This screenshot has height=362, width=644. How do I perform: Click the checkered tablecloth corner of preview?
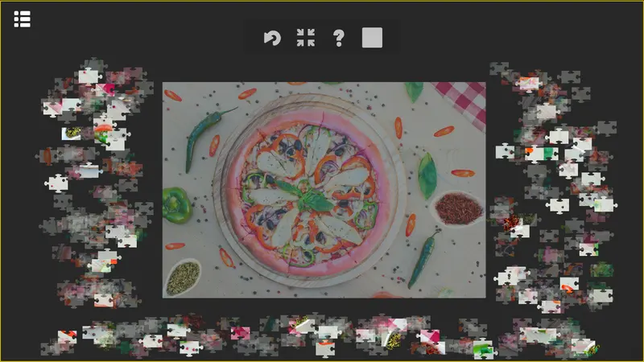pos(462,103)
